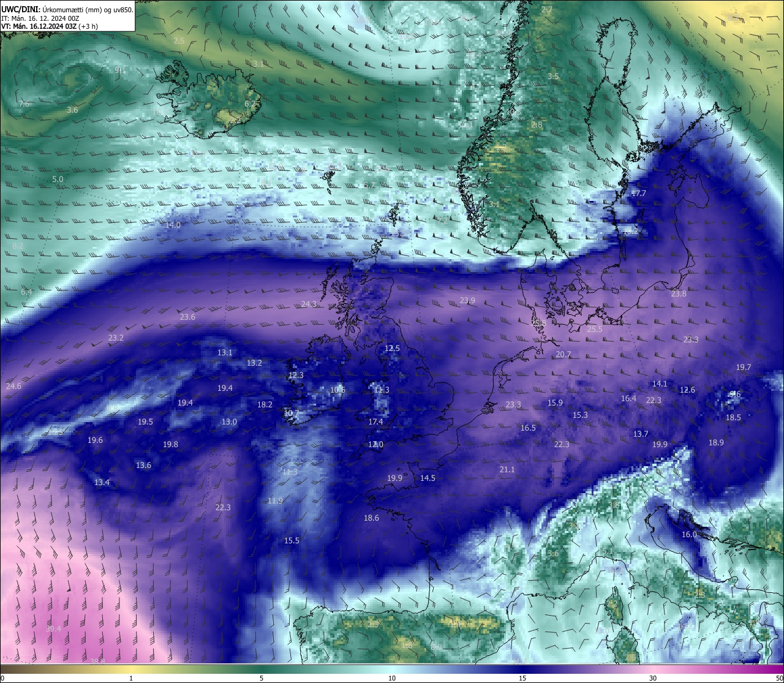This screenshot has width=784, height=683.
Task: Click the "12.5" value over northern England
Action: point(392,348)
